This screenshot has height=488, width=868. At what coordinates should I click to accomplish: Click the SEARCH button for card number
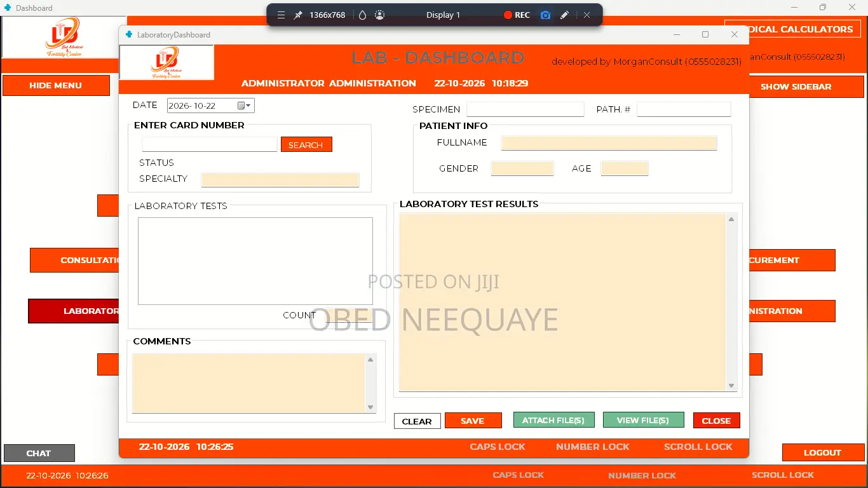(306, 144)
